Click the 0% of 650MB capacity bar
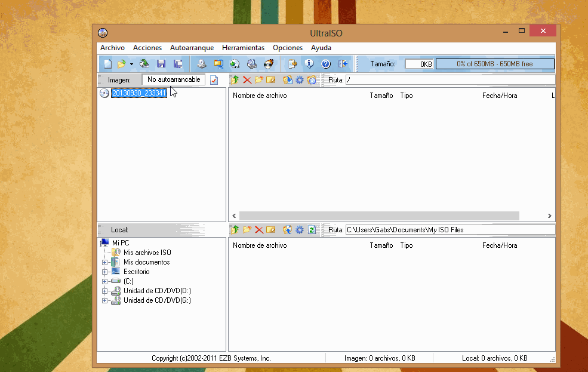 pos(495,64)
